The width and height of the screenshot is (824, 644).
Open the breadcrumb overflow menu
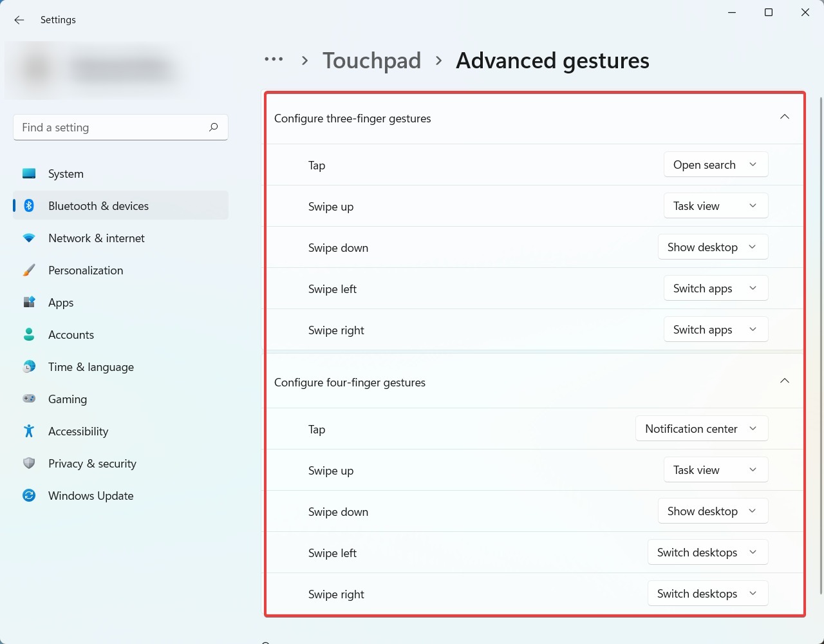point(274,59)
